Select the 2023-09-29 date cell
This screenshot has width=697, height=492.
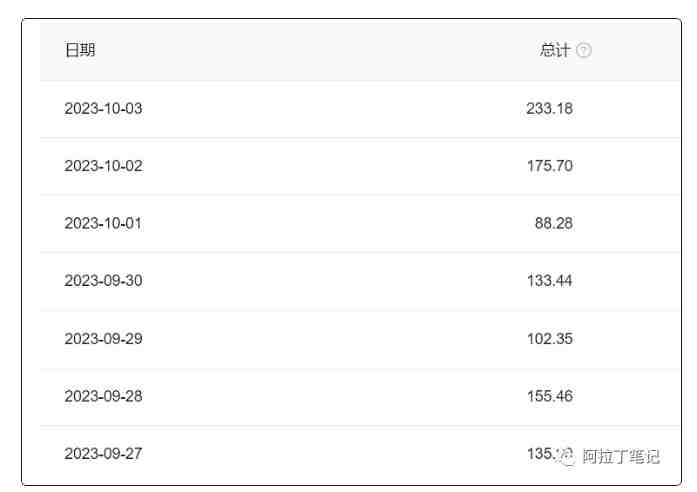click(103, 339)
